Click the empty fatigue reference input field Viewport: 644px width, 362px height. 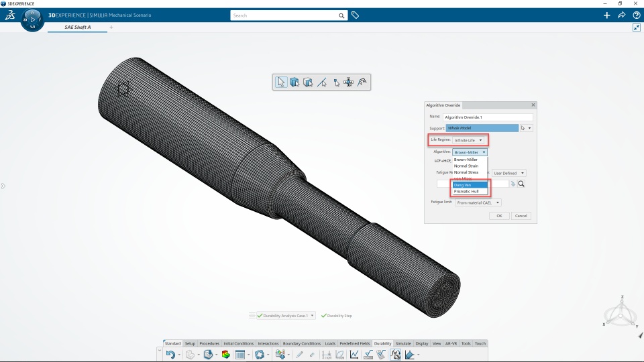[x=473, y=184]
